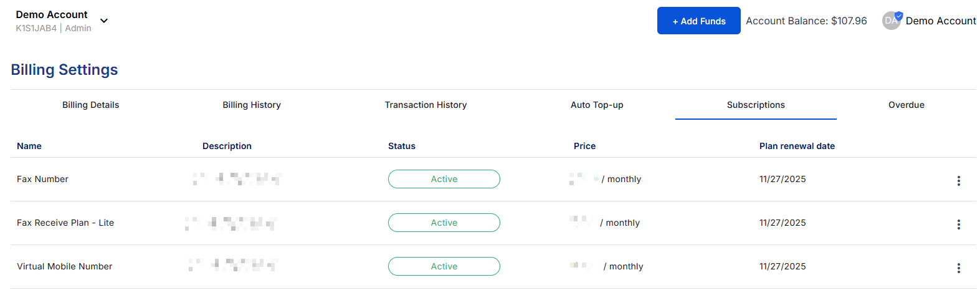Click the DA profile avatar icon
The image size is (980, 290).
892,21
